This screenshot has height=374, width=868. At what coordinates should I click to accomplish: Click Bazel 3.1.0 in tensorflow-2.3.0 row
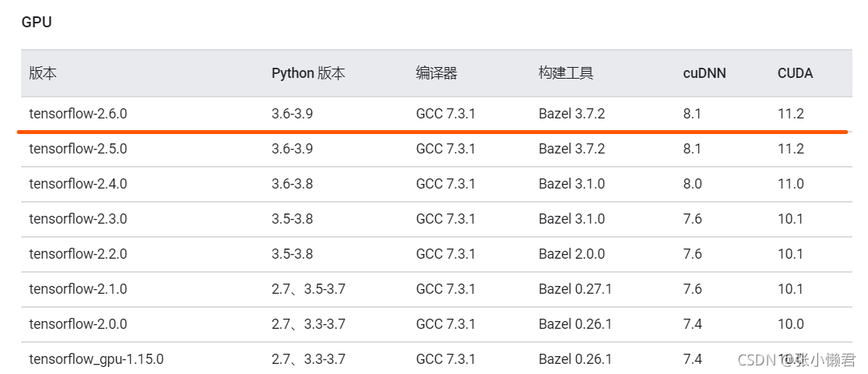click(x=572, y=219)
